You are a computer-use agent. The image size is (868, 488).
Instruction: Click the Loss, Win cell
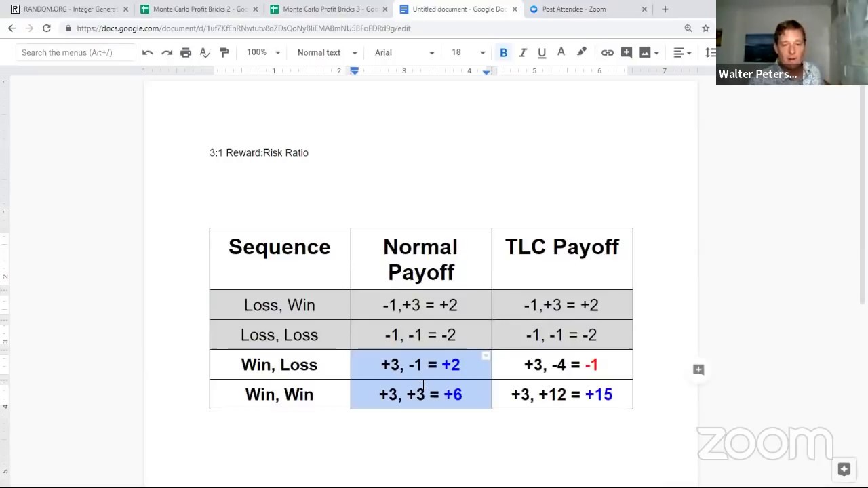point(280,305)
